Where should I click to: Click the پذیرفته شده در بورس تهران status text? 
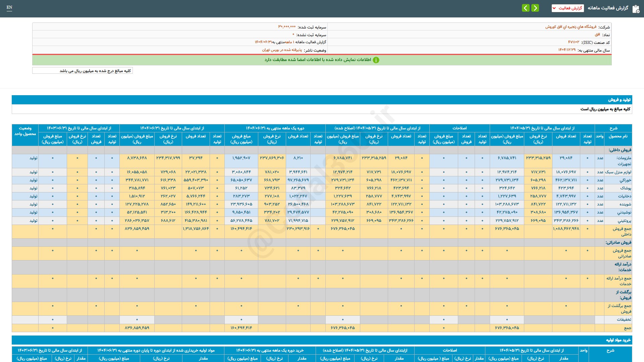point(282,50)
